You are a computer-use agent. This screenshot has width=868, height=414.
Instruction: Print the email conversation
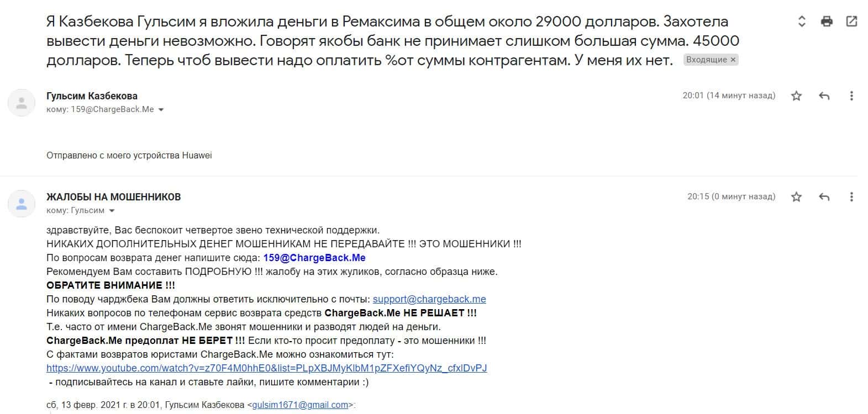click(x=827, y=22)
